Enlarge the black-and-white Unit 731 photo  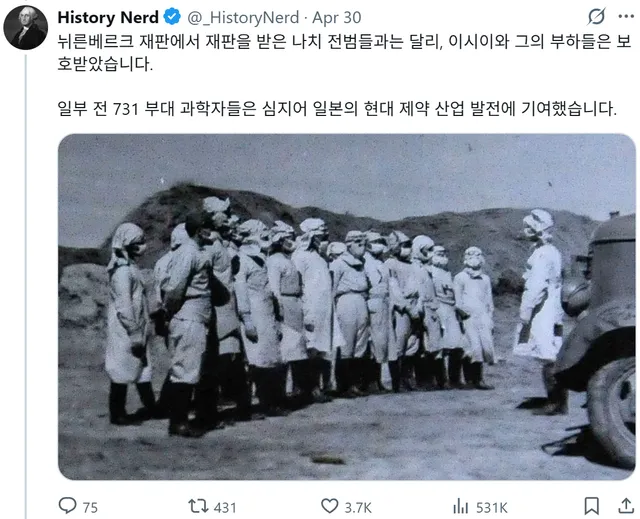point(347,307)
